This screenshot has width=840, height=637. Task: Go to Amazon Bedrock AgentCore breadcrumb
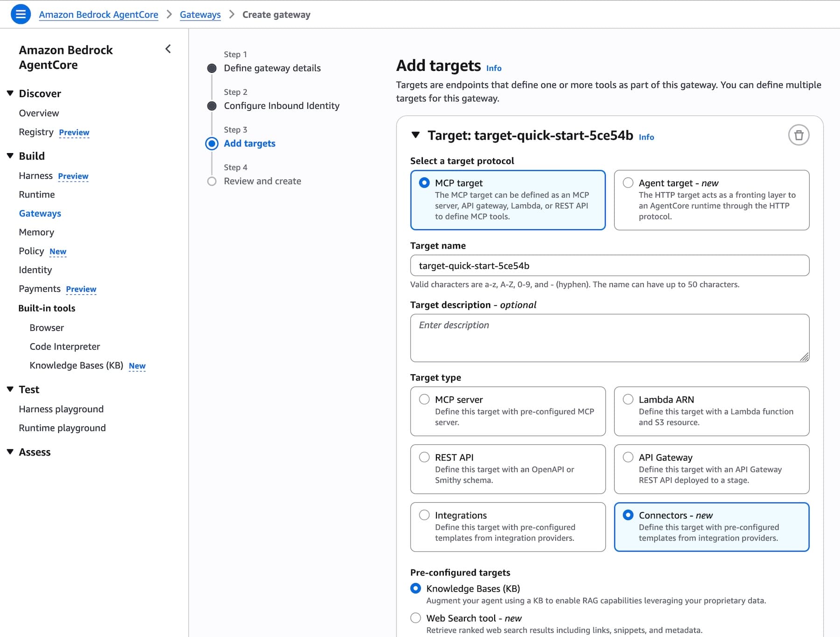tap(98, 14)
